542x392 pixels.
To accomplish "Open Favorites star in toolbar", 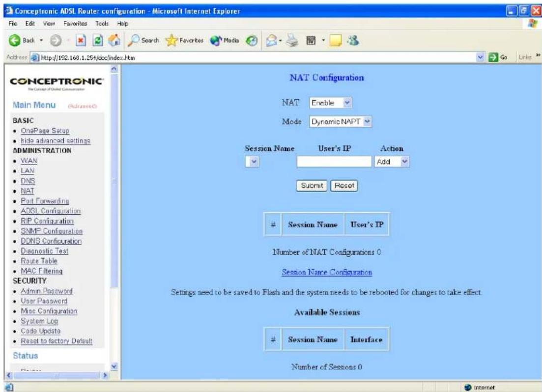I will (185, 40).
